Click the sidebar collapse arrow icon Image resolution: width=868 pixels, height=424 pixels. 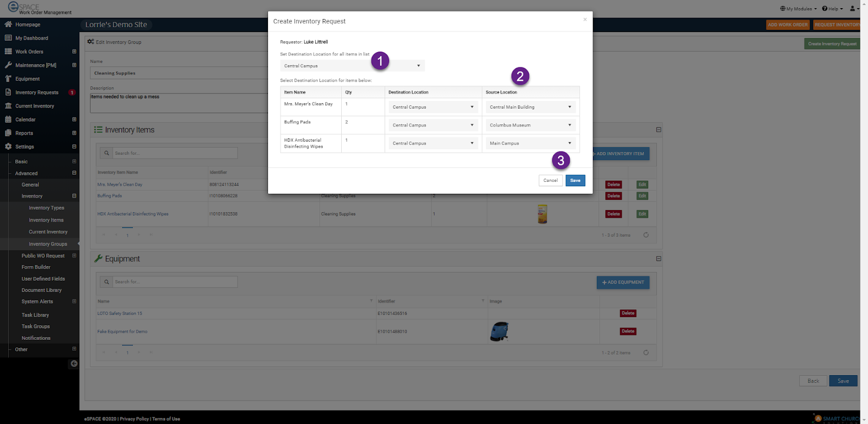[x=74, y=364]
